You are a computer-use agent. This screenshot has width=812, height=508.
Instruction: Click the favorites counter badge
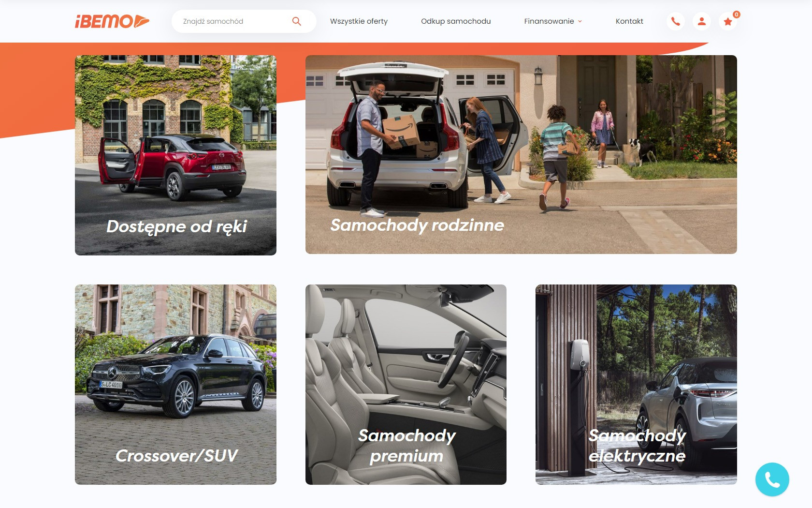coord(736,15)
